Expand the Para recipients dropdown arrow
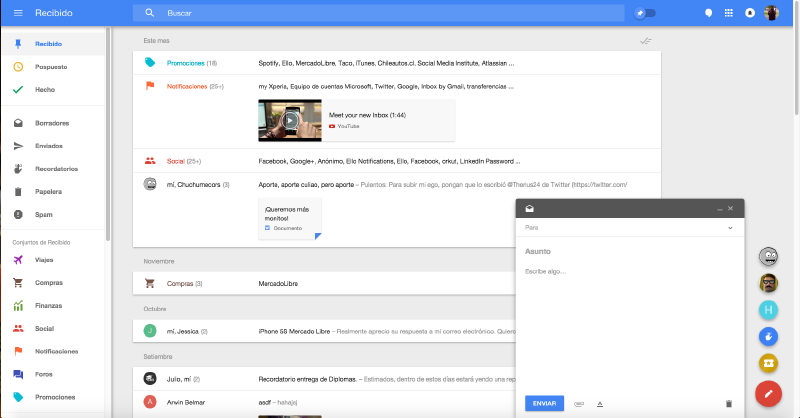The width and height of the screenshot is (800, 418). point(730,228)
